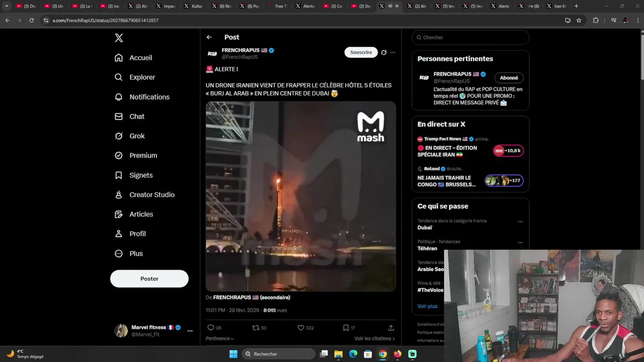Image resolution: width=644 pixels, height=362 pixels.
Task: Play the Burj Al Arab video
Action: click(x=301, y=197)
